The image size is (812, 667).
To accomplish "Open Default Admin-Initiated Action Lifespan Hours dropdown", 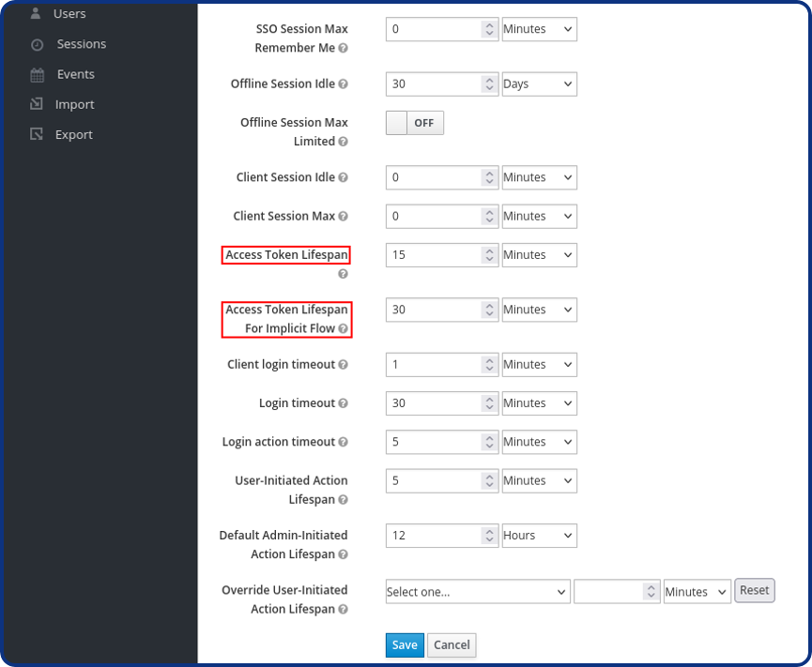I will (x=539, y=535).
